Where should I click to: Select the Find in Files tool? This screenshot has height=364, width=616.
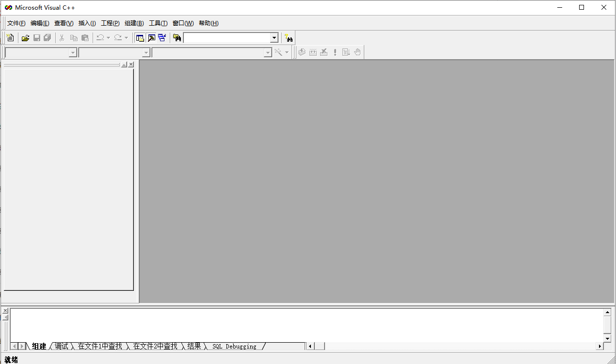(177, 37)
